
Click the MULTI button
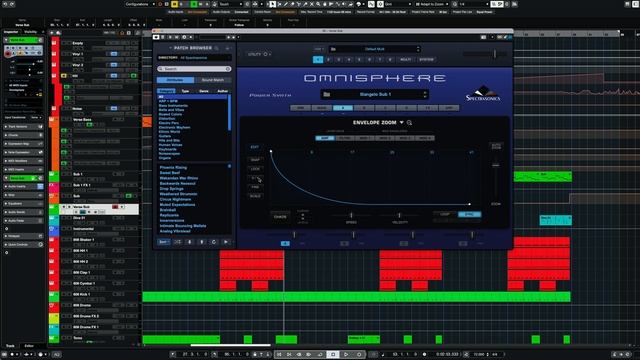coord(405,60)
